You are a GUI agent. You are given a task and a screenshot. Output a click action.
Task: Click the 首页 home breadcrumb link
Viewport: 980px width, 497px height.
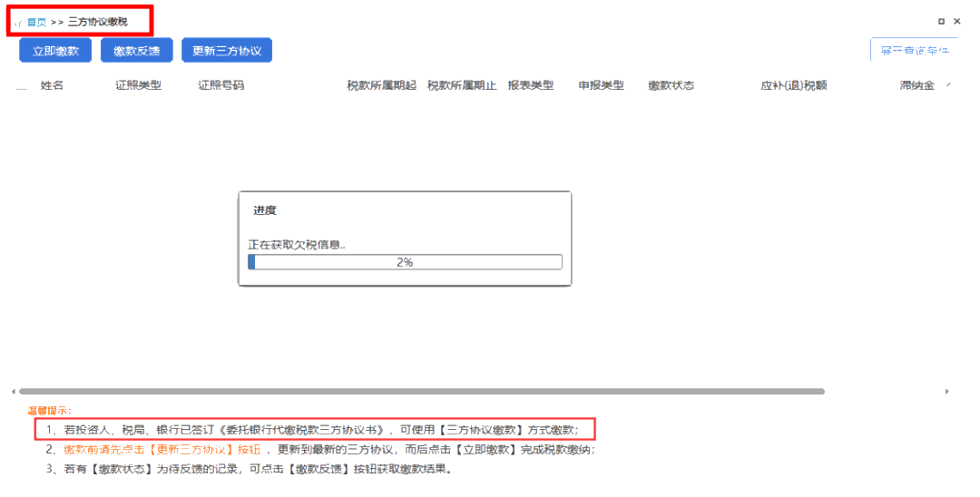[x=37, y=22]
